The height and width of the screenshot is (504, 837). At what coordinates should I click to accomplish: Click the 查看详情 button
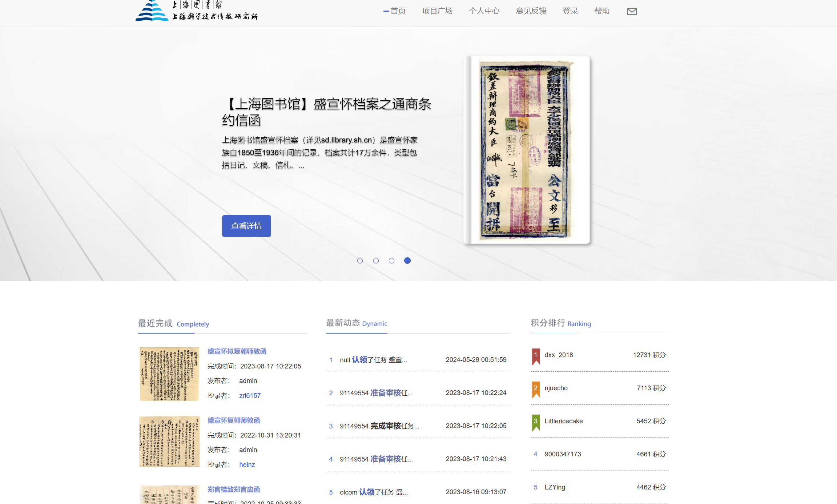click(x=246, y=226)
